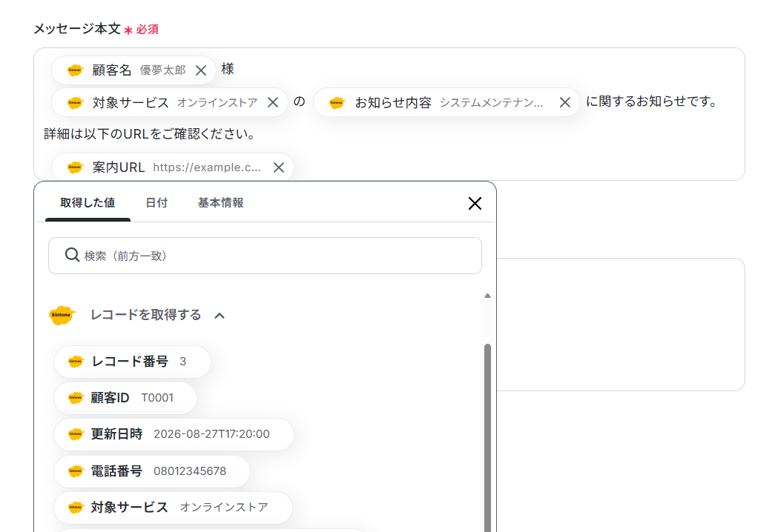Remove the 顧客名 chip from message

click(x=201, y=70)
